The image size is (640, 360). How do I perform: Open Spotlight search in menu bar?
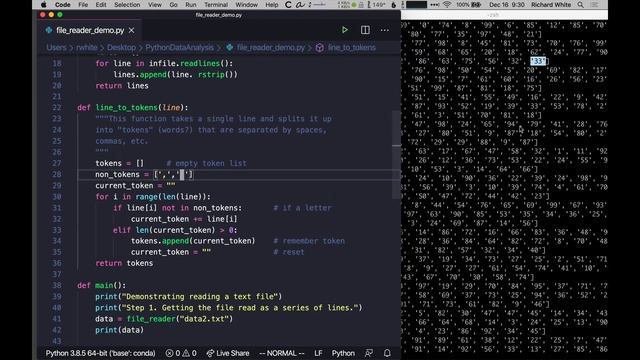(x=580, y=5)
